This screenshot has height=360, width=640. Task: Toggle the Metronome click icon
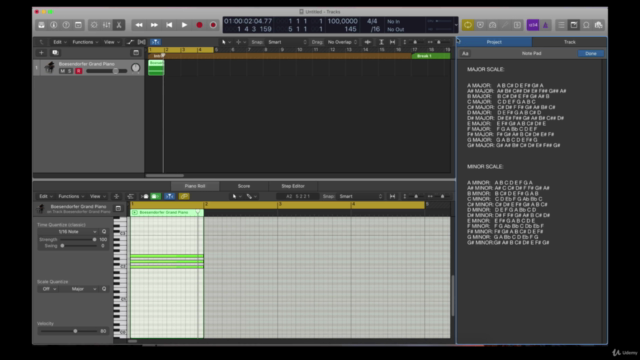545,25
